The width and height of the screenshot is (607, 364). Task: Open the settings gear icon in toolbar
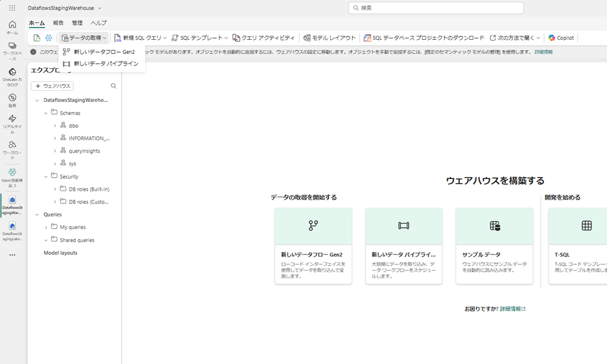pyautogui.click(x=48, y=38)
